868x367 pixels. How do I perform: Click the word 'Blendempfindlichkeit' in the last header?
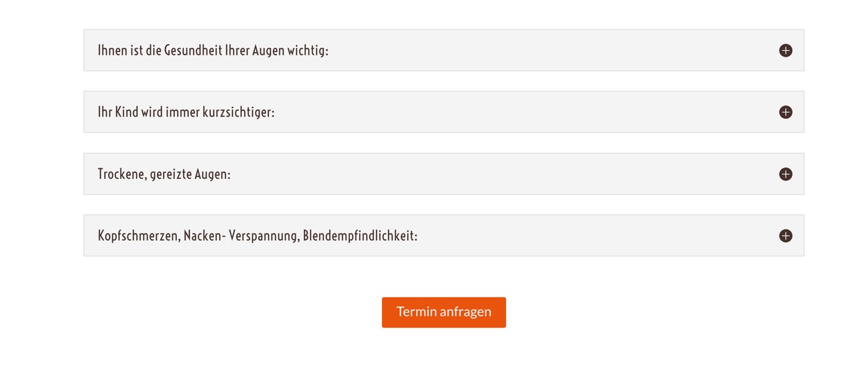click(x=360, y=236)
